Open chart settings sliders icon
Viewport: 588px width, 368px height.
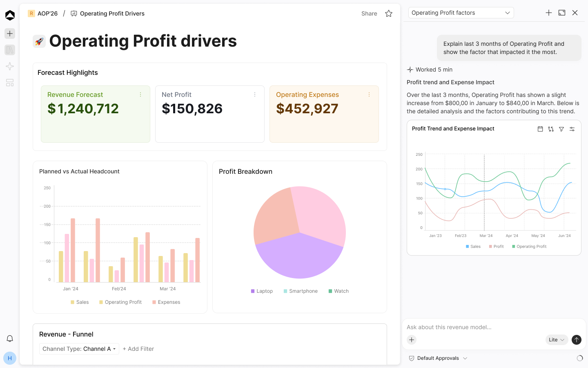(572, 129)
